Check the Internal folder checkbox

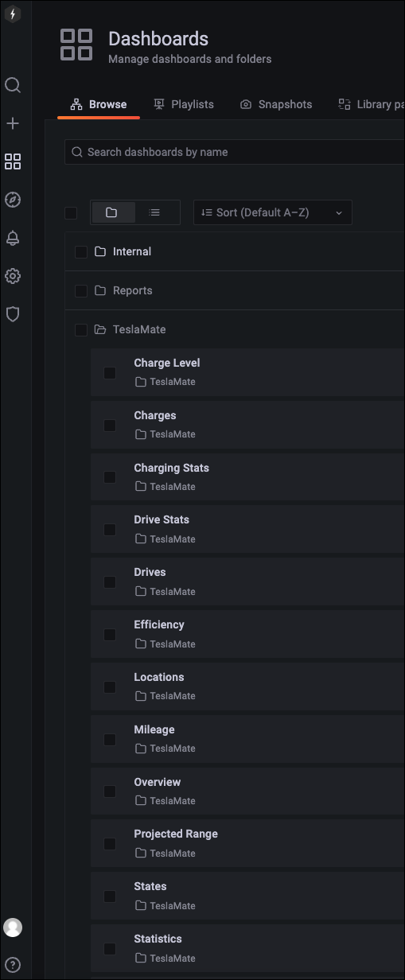(x=81, y=252)
